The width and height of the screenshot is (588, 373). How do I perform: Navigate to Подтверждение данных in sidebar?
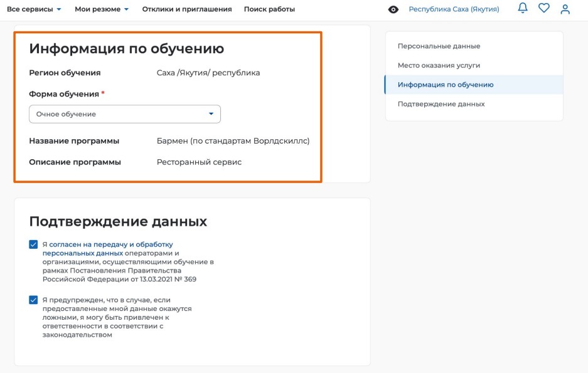441,103
